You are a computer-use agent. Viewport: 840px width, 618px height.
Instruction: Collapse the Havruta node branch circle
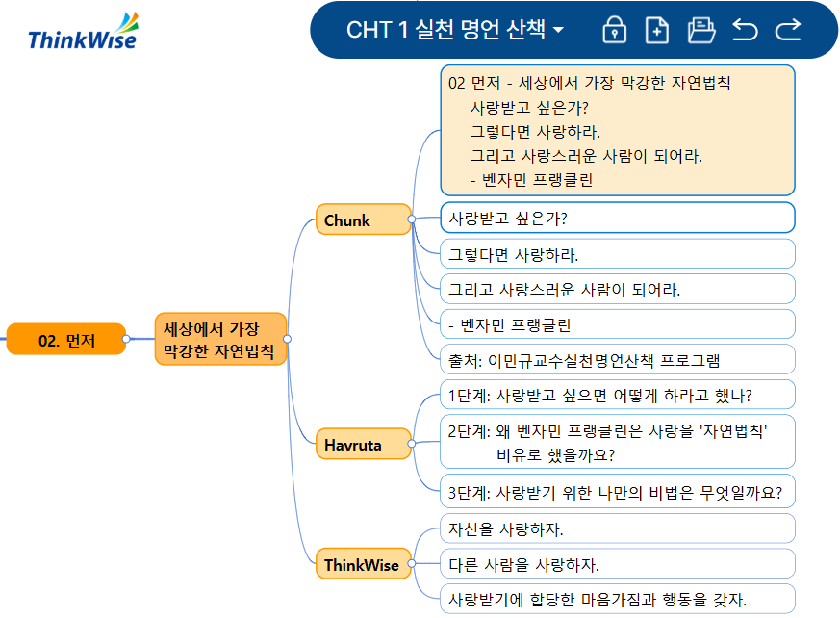pyautogui.click(x=412, y=443)
